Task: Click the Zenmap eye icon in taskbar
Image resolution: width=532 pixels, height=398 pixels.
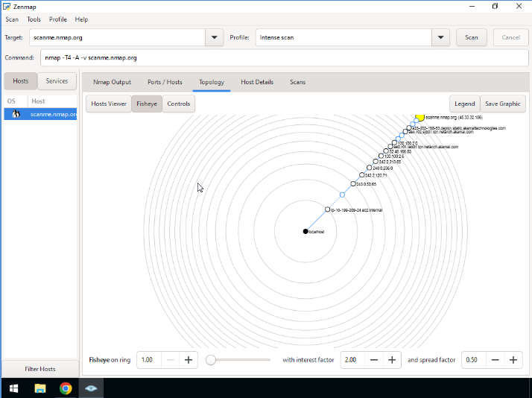Action: click(91, 388)
